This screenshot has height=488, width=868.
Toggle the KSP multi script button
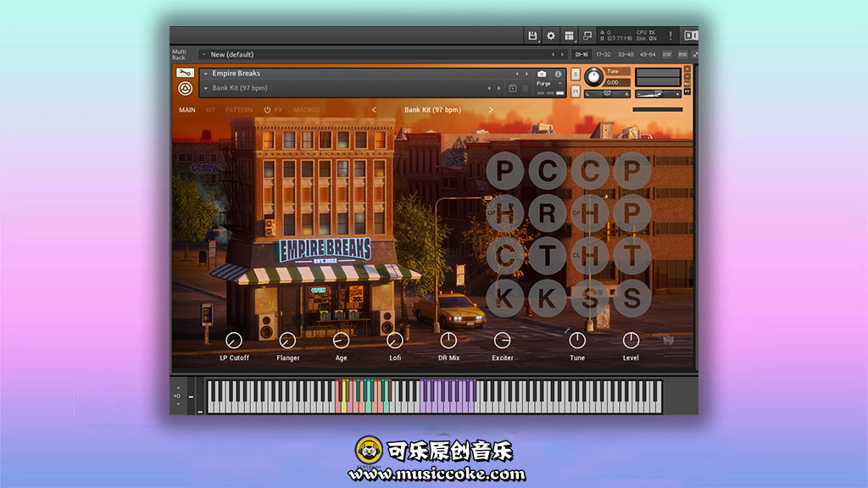tap(667, 55)
